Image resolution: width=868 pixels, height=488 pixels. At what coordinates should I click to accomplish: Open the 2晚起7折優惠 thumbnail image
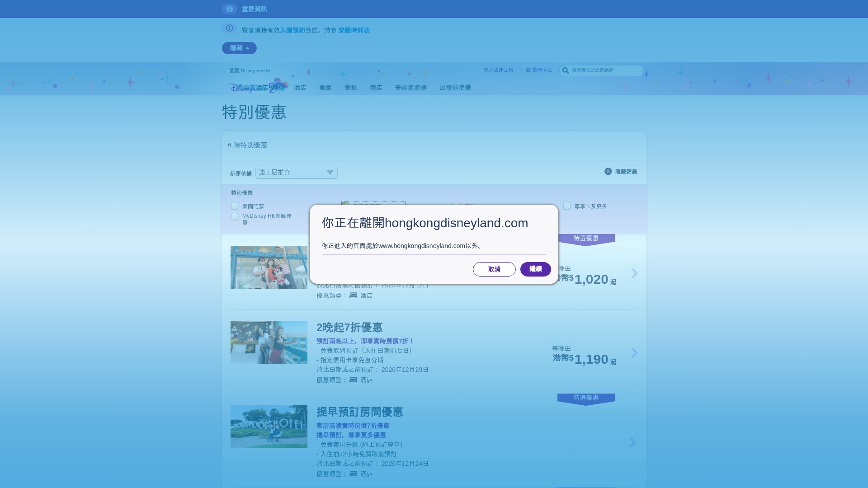point(269,342)
